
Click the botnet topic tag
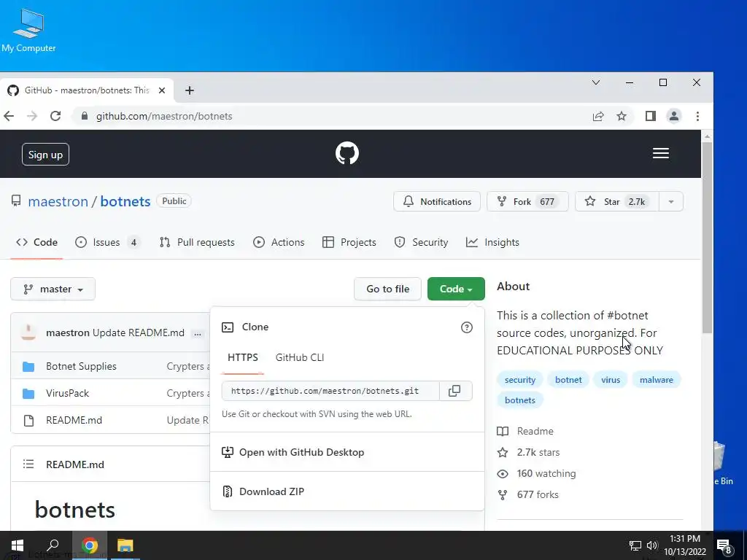click(x=568, y=380)
